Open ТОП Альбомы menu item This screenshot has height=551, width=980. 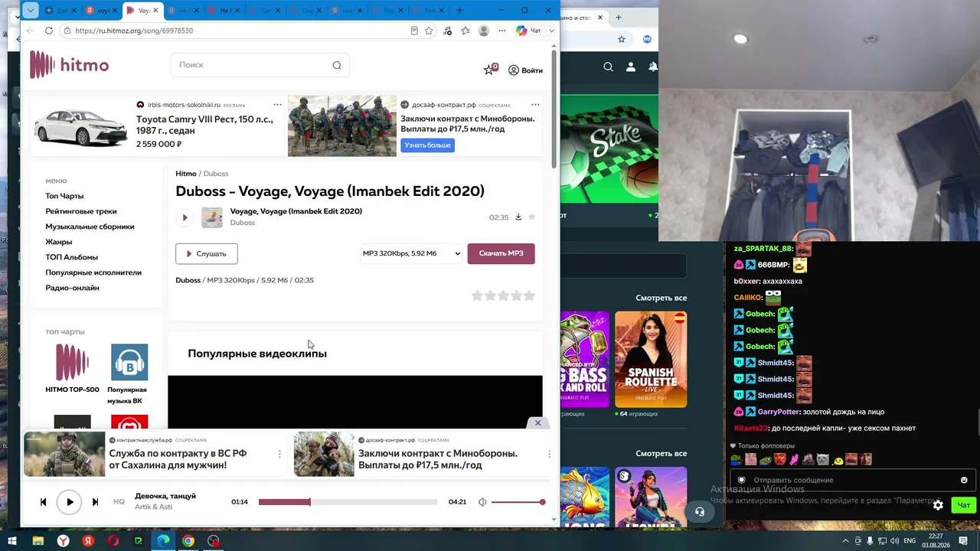pos(71,257)
